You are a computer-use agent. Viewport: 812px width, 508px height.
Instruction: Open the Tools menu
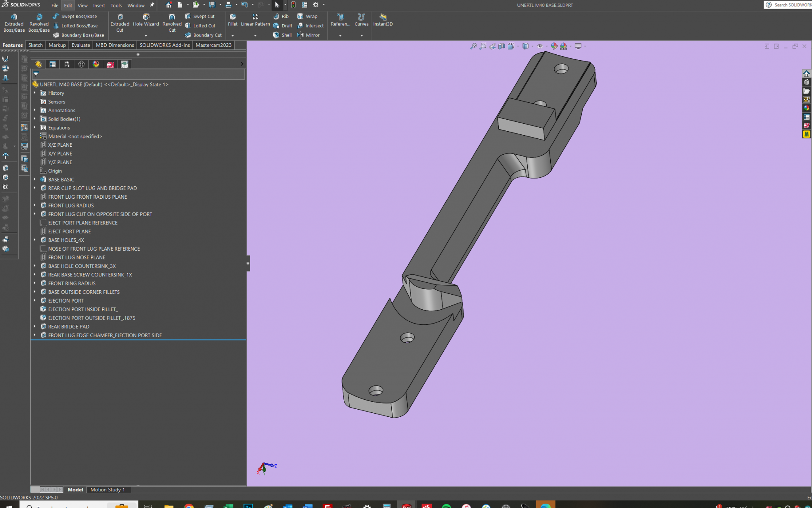(x=116, y=5)
